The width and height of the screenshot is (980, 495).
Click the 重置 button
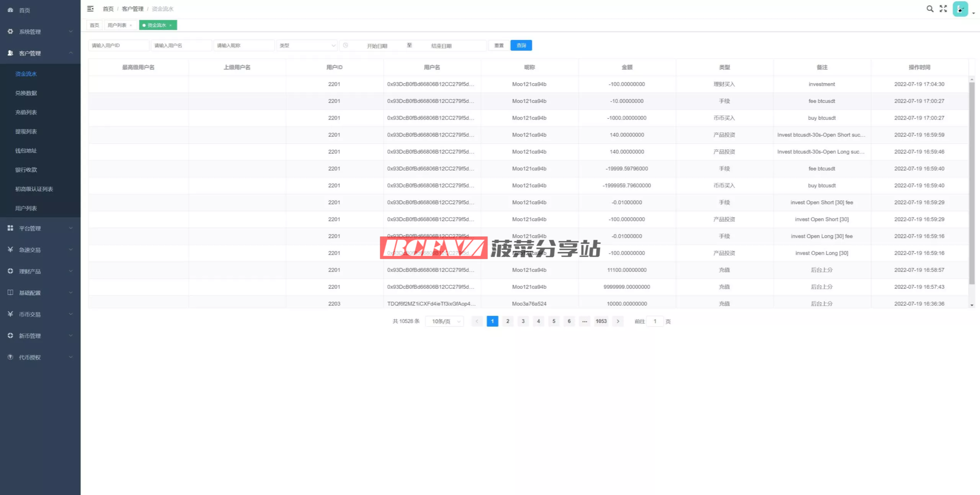pos(499,46)
